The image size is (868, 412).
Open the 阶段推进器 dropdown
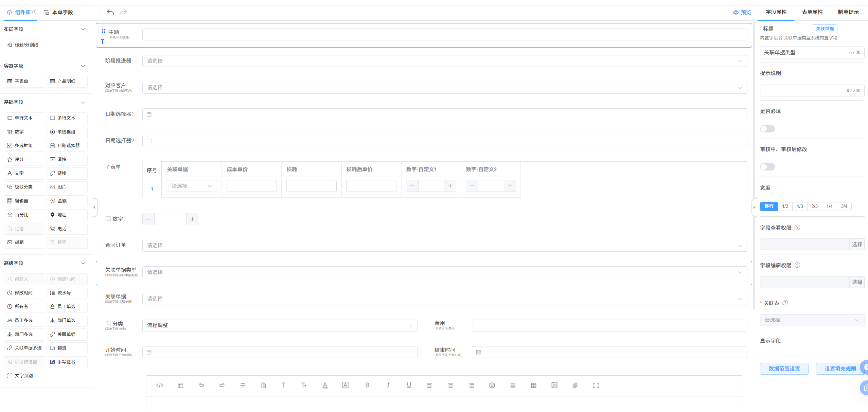(x=444, y=61)
